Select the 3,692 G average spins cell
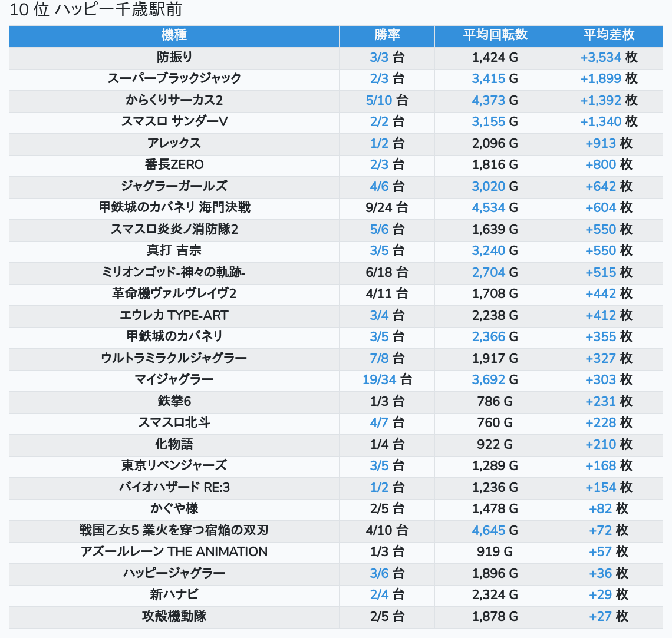 (495, 380)
